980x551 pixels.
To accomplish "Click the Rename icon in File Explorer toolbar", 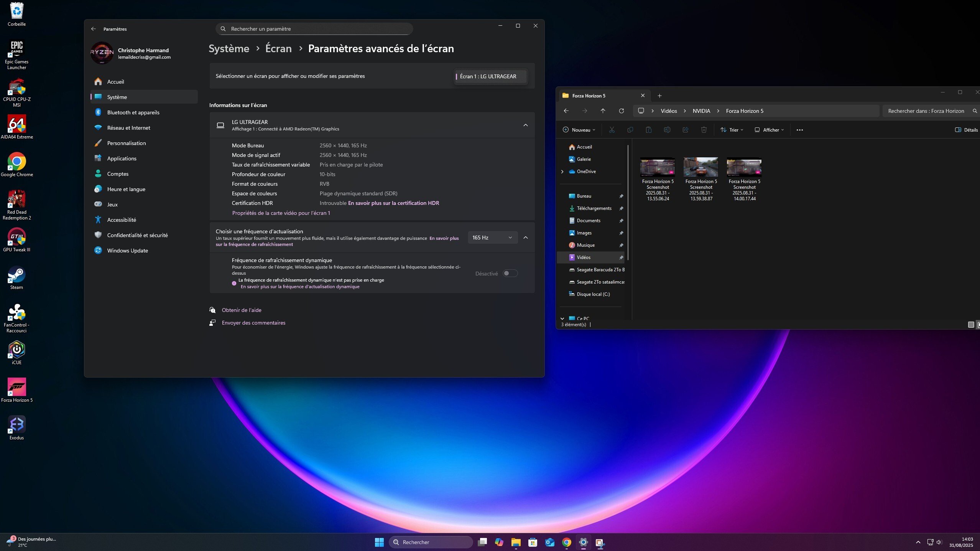I will click(667, 130).
